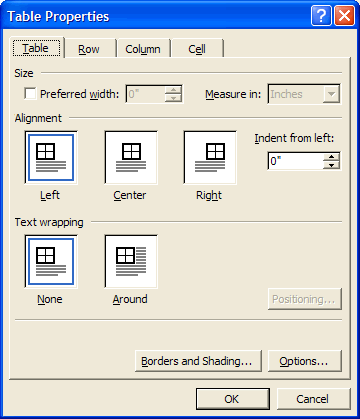Enable the Preferred width checkbox

pyautogui.click(x=30, y=94)
